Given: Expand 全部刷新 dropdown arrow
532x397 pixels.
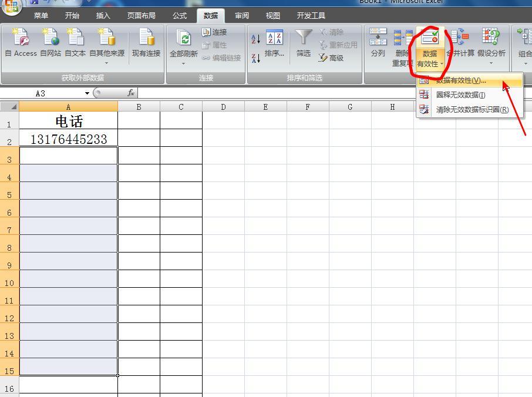Looking at the screenshot, I should [184, 63].
